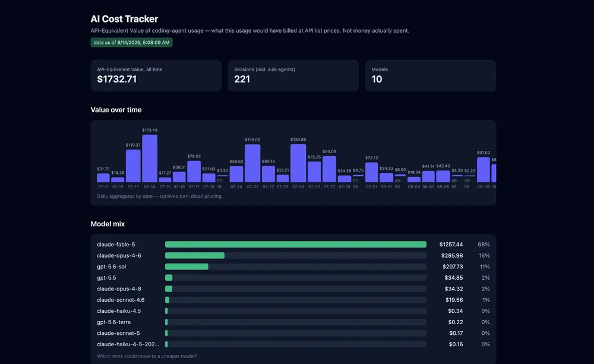Click the $0.34 amount
This screenshot has height=364, width=594.
pyautogui.click(x=456, y=311)
